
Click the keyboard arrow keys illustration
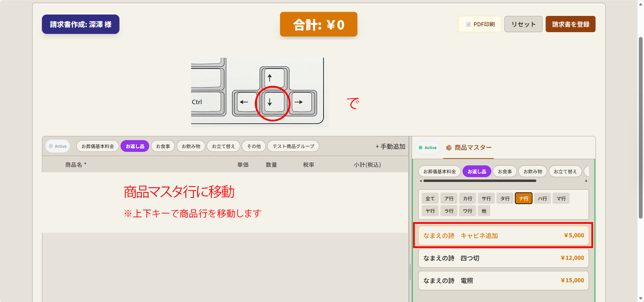click(260, 92)
